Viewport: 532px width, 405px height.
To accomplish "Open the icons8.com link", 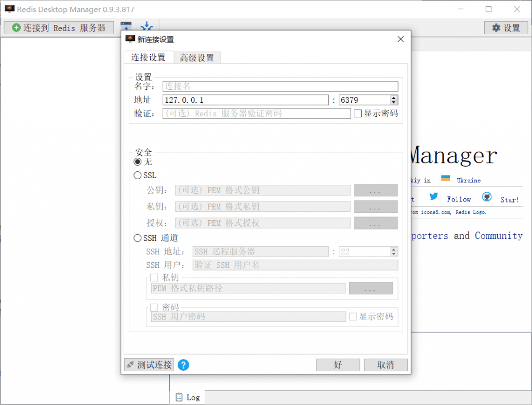I will [x=436, y=212].
